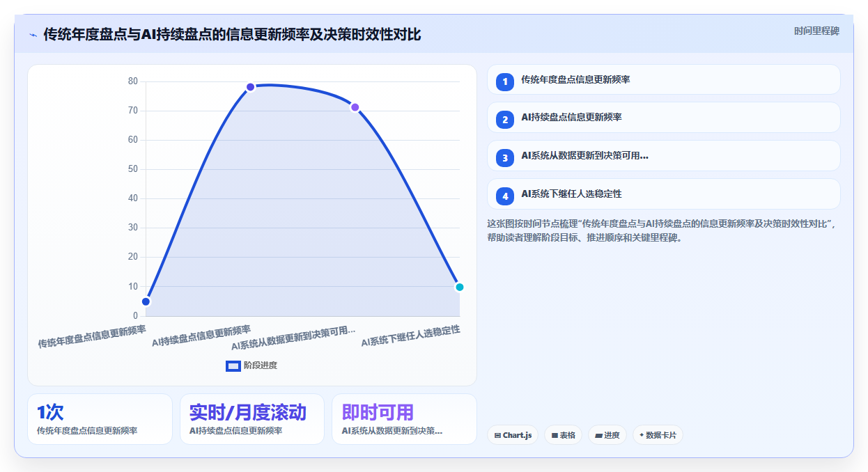The image size is (868, 472).
Task: Click the 数据卡片 tag button
Action: (x=658, y=435)
